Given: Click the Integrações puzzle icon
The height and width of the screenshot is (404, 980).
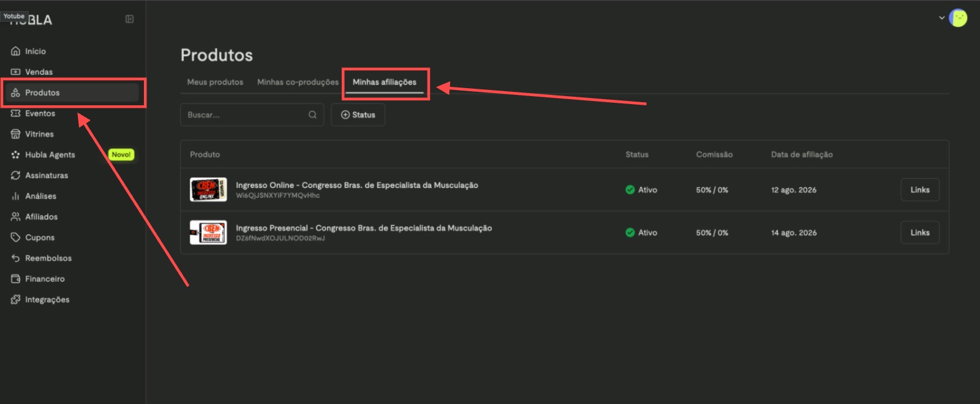Looking at the screenshot, I should (16, 300).
